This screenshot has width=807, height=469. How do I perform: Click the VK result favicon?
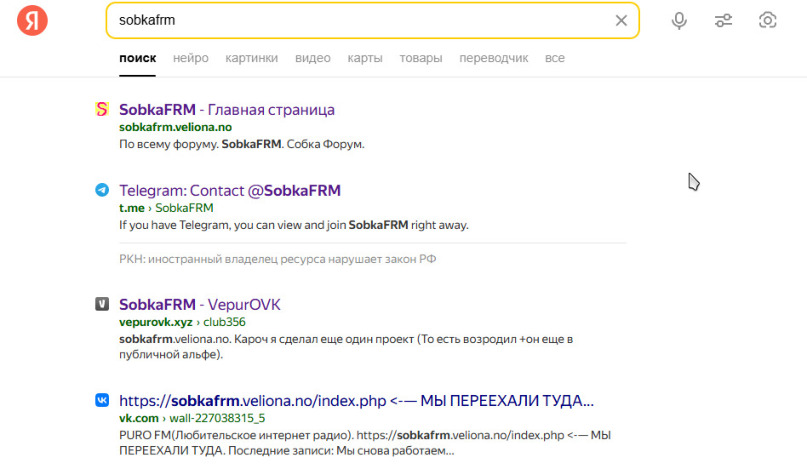click(x=102, y=400)
